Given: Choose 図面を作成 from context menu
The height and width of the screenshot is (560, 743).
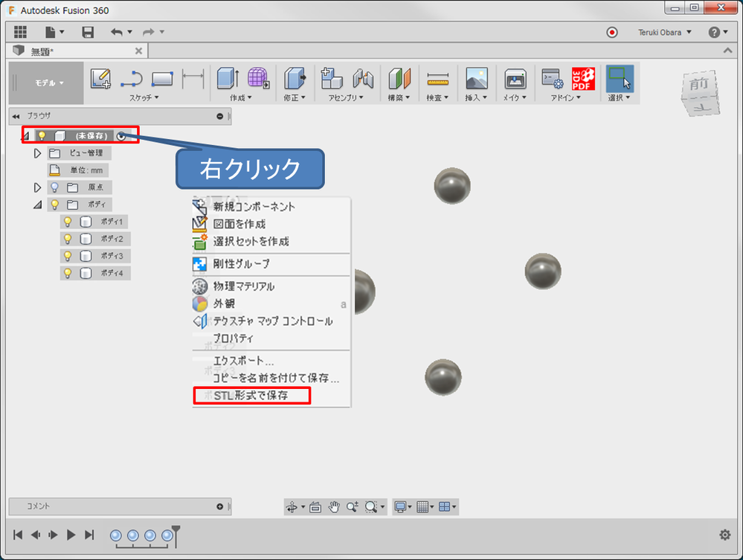Looking at the screenshot, I should click(271, 224).
